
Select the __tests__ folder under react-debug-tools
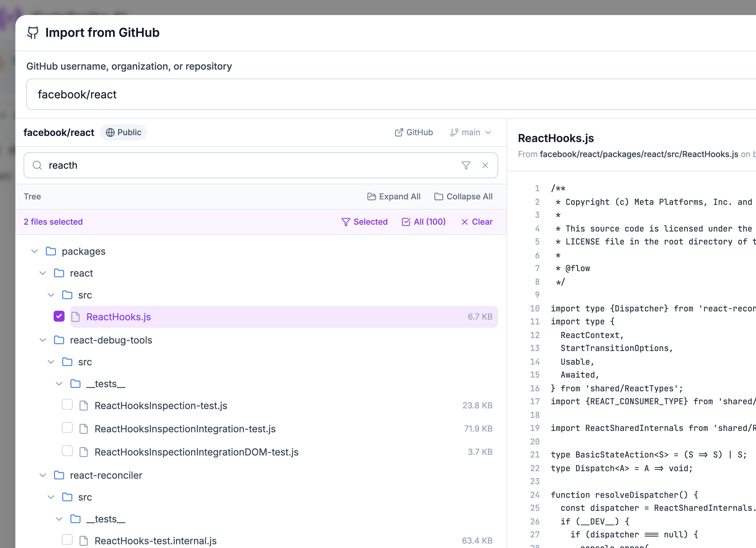coord(105,384)
